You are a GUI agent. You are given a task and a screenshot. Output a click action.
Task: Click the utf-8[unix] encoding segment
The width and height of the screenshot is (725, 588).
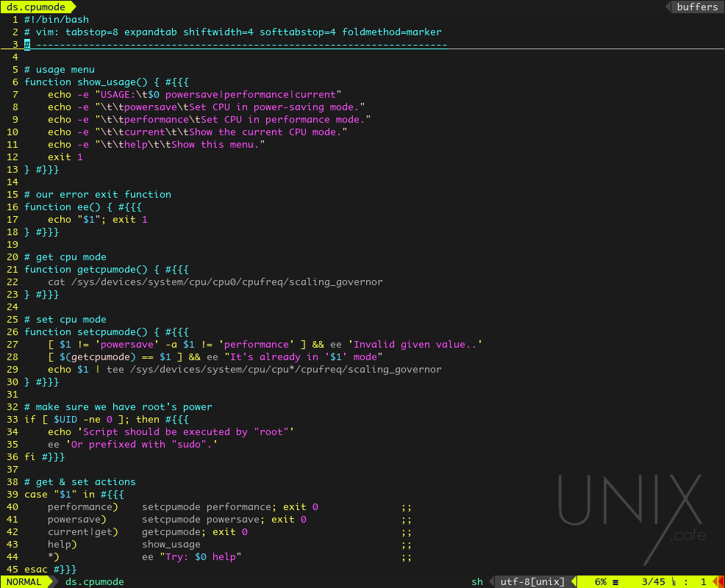coord(532,581)
